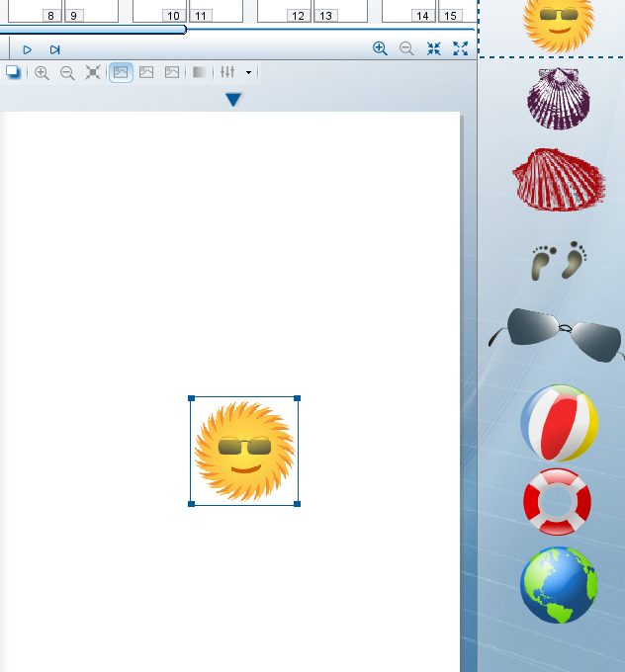Open the dropdown arrow beside adjustment sliders
Screen dimensions: 625x672
248,72
